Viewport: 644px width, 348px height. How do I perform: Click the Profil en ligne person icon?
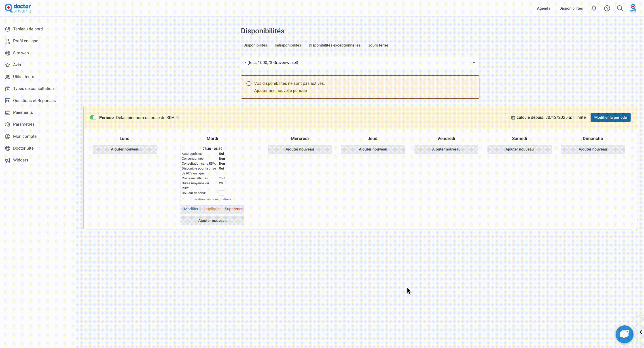pos(8,41)
